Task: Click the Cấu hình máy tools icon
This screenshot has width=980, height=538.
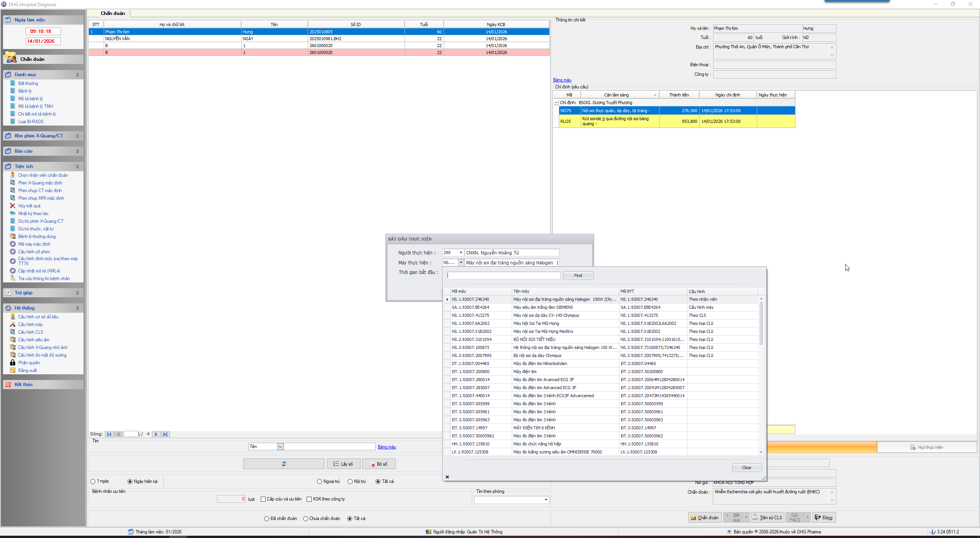Action: (13, 324)
